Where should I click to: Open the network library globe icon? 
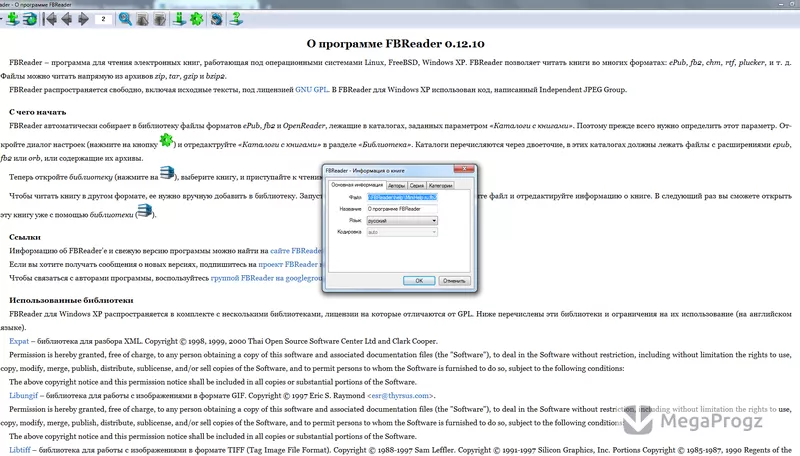[30, 19]
